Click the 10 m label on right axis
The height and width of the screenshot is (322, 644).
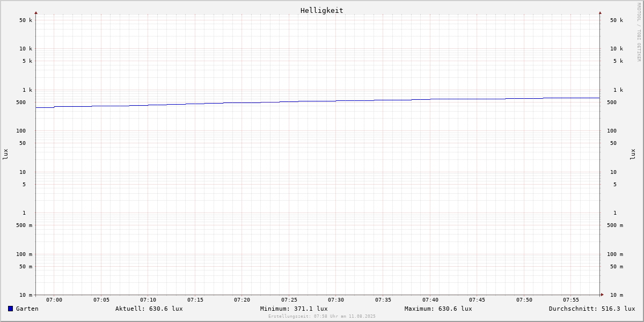tap(617, 295)
